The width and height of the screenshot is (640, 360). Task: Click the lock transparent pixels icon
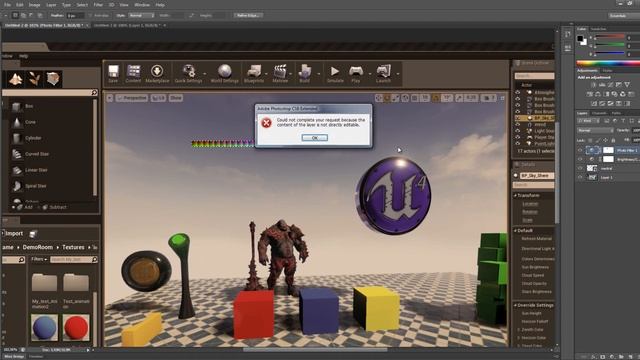pos(590,140)
